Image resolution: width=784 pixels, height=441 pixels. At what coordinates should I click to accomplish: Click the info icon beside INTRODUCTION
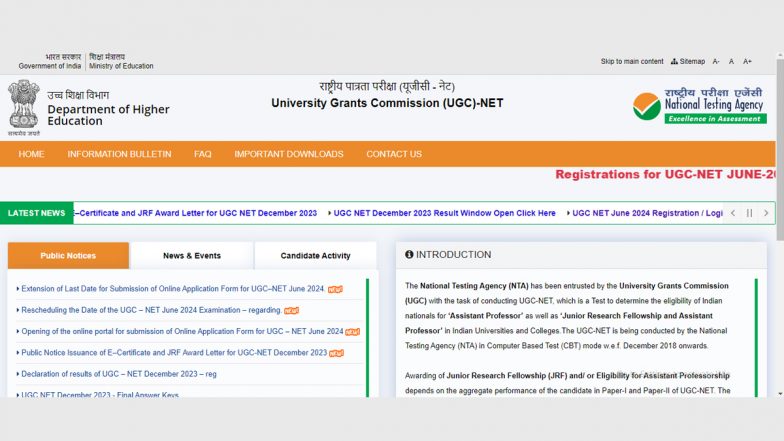[x=409, y=254]
